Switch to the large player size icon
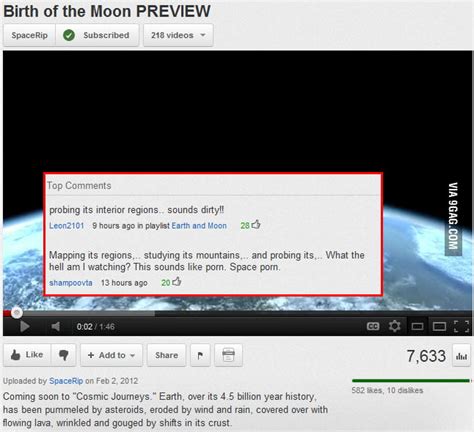Image resolution: width=474 pixels, height=432 pixels. point(439,326)
